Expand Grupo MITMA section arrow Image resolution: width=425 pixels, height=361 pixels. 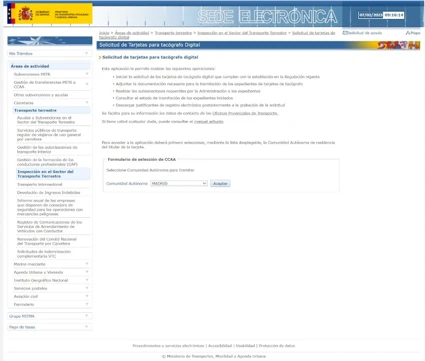87,316
